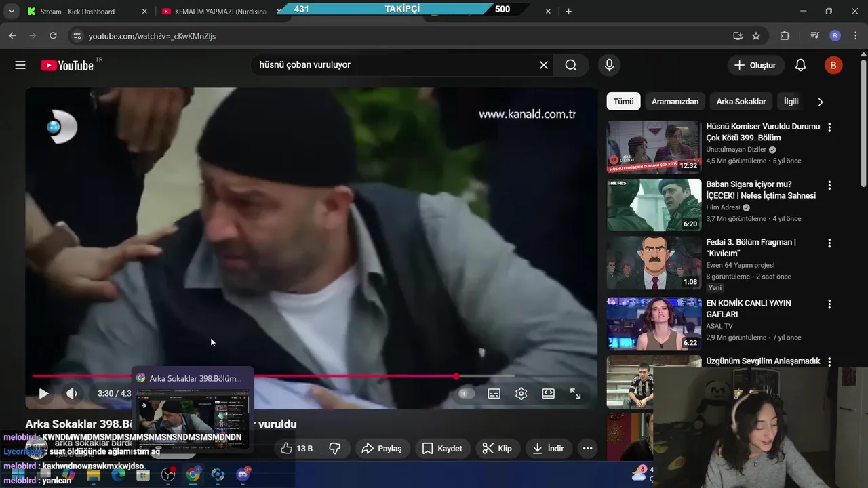Install app icon in the address bar
868x488 pixels.
[x=738, y=35]
